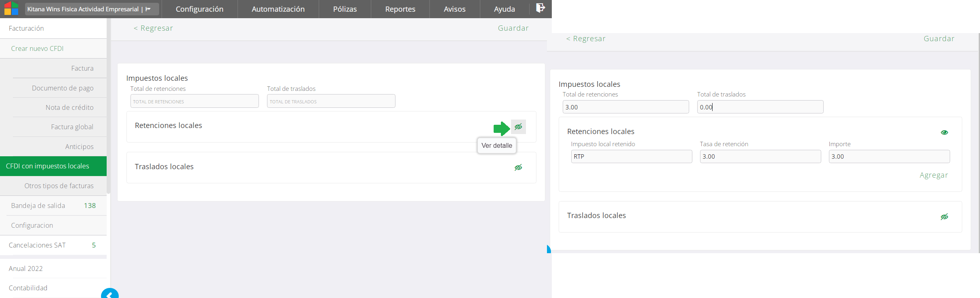This screenshot has height=298, width=980.
Task: Click the logout icon in the top bar
Action: 540,8
